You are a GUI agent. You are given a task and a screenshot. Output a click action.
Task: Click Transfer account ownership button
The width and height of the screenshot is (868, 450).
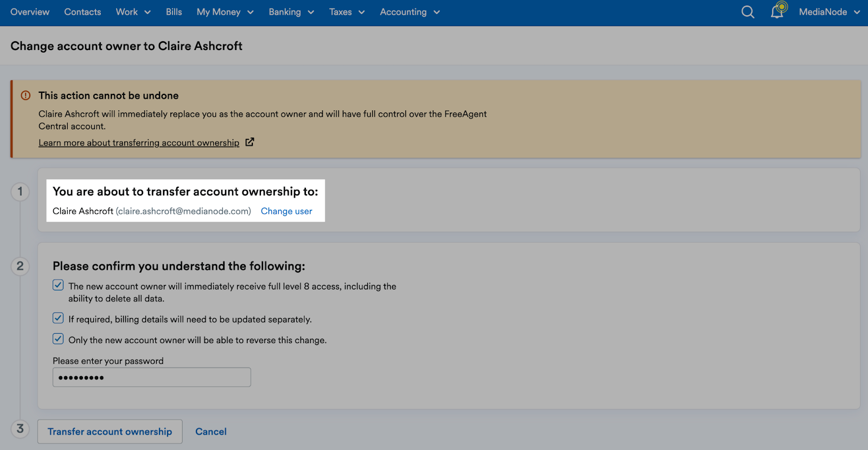110,432
